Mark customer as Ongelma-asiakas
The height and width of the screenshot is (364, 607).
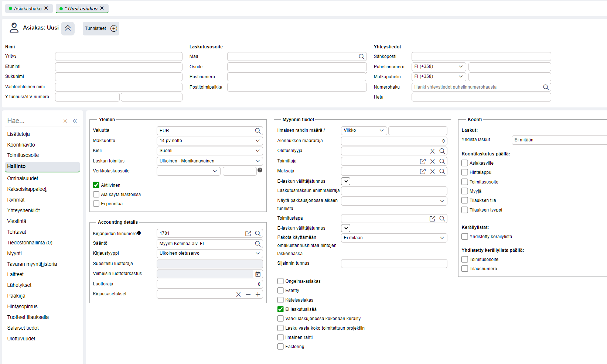(280, 281)
